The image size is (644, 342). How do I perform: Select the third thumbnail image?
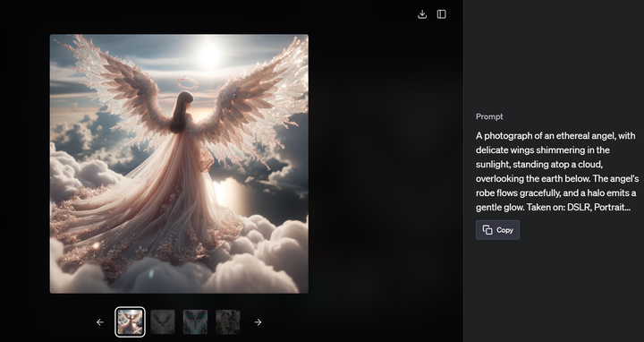[195, 322]
